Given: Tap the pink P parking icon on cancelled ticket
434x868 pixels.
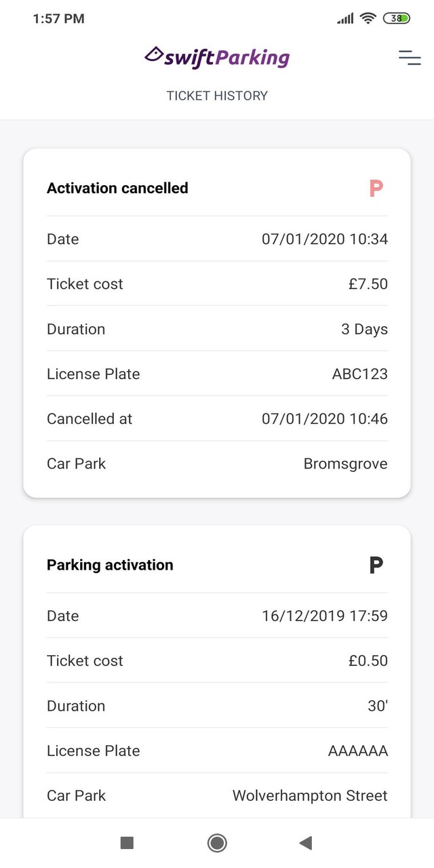Looking at the screenshot, I should coord(376,189).
